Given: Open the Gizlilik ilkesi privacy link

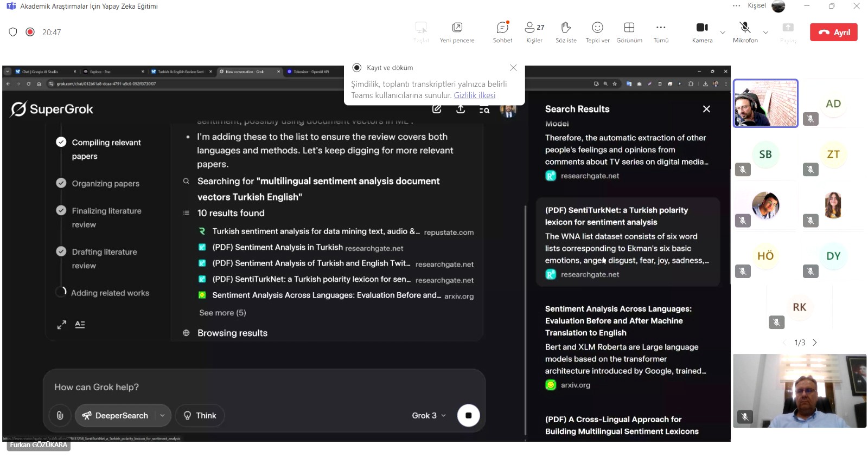Looking at the screenshot, I should [475, 95].
